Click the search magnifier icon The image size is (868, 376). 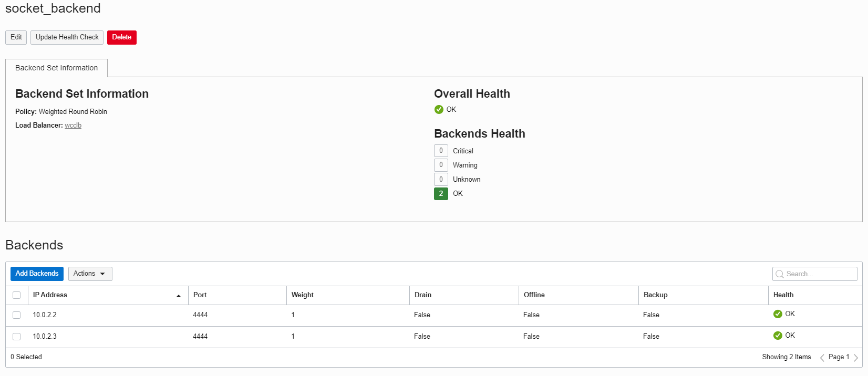click(x=780, y=274)
